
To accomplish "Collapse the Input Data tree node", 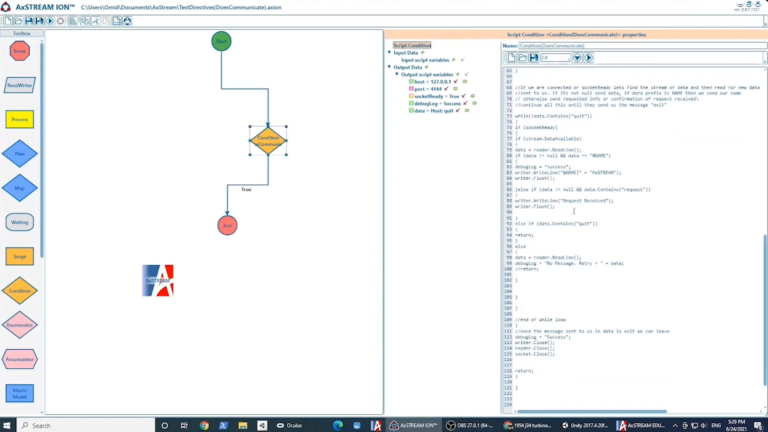I will coord(389,52).
